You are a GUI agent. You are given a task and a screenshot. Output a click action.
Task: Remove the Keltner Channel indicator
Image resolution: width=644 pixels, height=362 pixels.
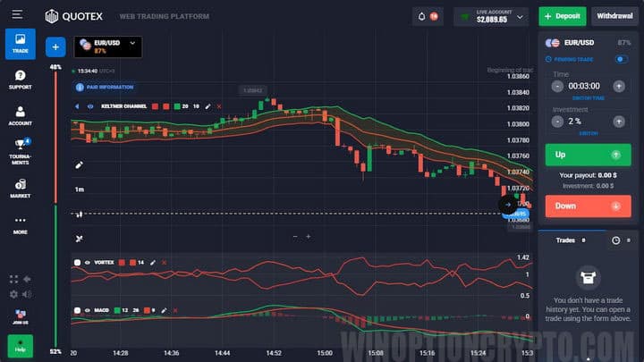[219, 106]
